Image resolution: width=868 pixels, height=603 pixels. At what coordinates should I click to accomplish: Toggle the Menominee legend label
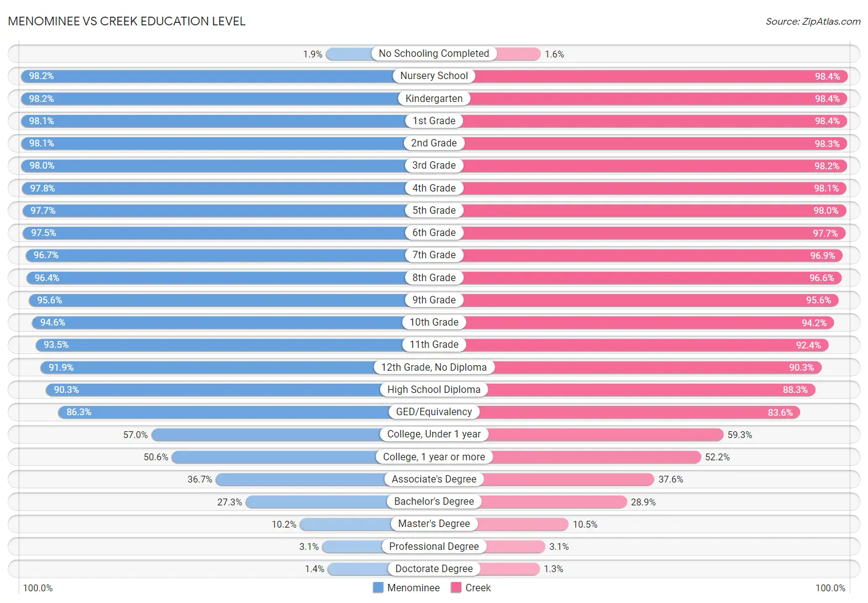pyautogui.click(x=413, y=588)
